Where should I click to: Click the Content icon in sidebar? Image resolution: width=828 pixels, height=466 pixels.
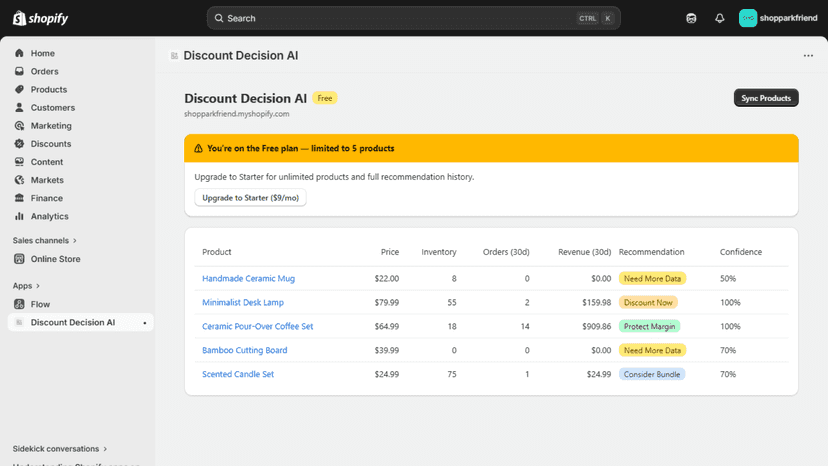[20, 162]
